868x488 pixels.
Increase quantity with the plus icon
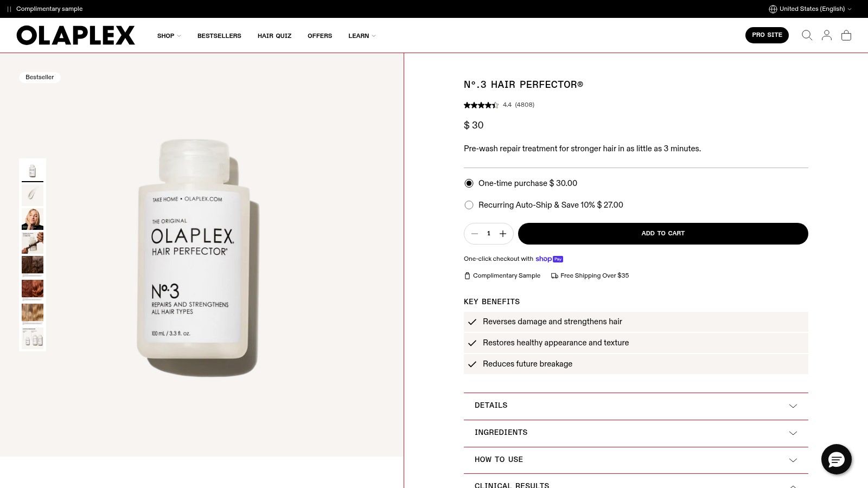pos(503,234)
